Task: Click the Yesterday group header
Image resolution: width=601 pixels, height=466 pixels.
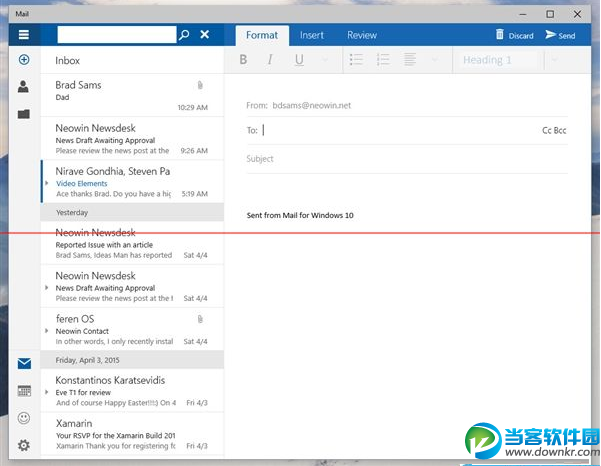Action: coord(132,212)
